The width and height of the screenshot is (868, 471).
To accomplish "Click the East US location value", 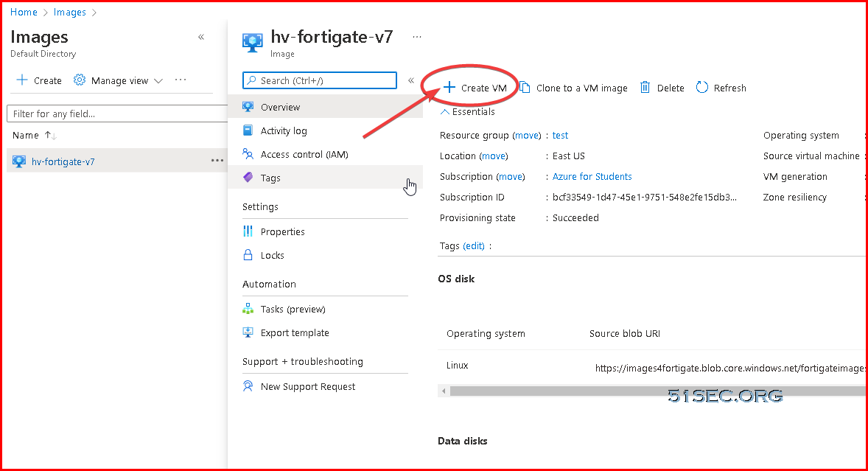I will (569, 156).
